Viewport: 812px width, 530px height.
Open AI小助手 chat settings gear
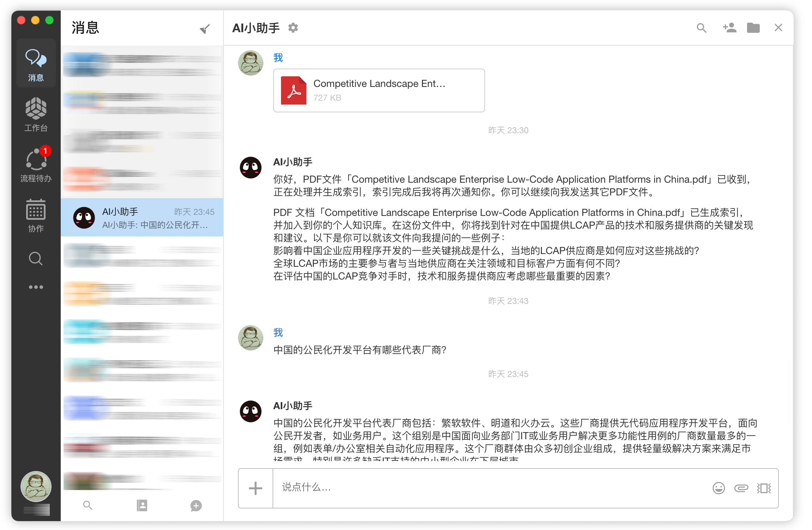point(293,28)
